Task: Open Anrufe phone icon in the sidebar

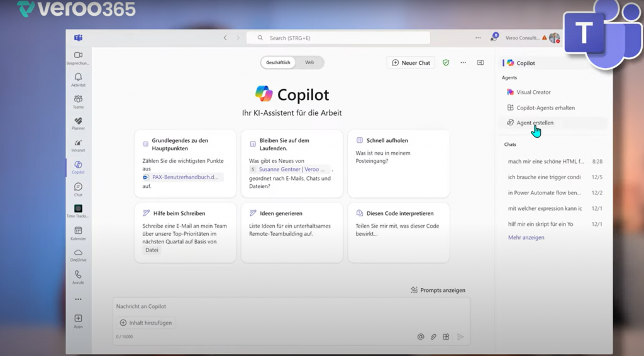Action: pos(78,277)
